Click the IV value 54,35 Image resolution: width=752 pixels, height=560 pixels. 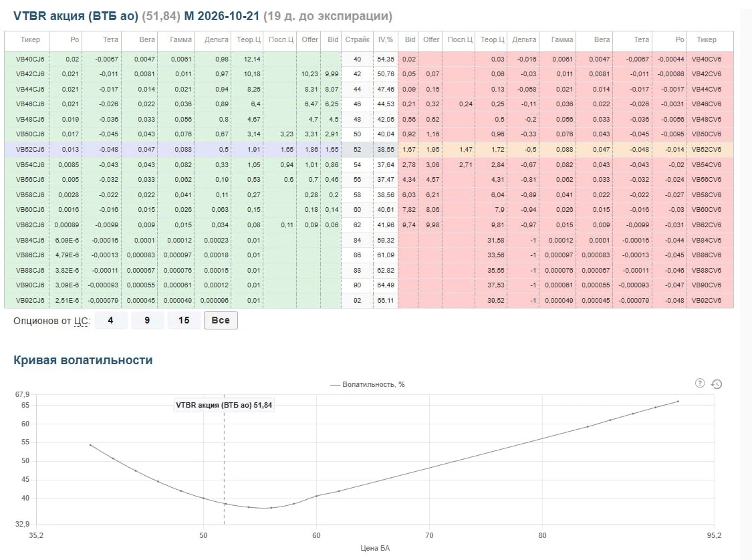click(x=386, y=59)
